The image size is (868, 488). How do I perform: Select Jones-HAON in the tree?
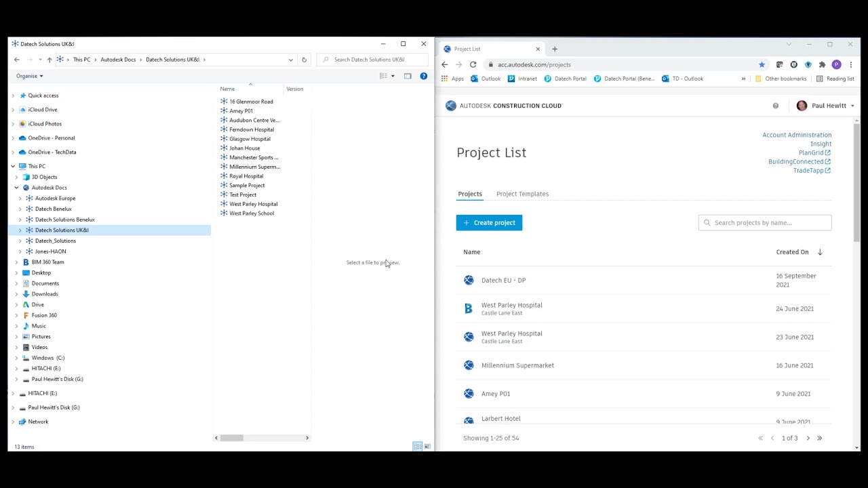click(50, 251)
